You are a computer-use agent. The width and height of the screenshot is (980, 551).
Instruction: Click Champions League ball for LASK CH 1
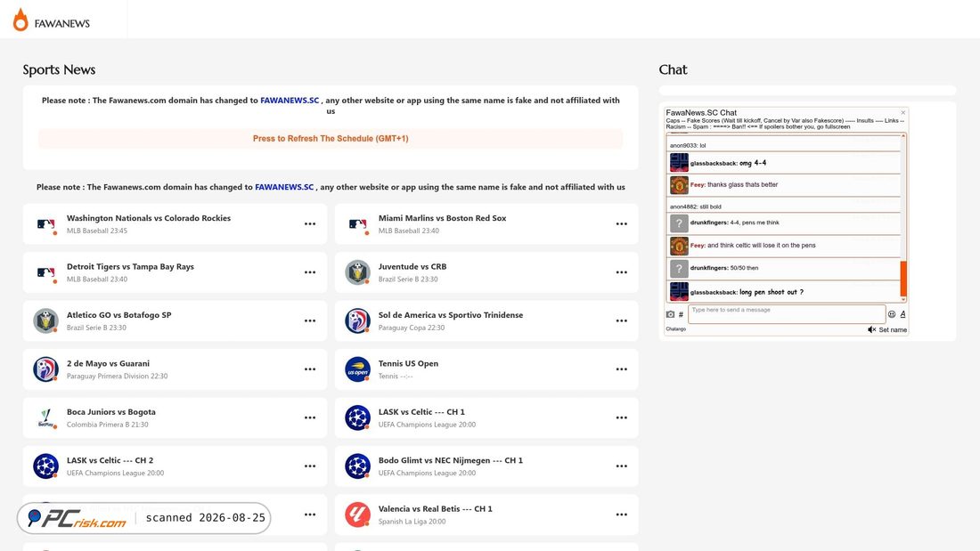[357, 417]
